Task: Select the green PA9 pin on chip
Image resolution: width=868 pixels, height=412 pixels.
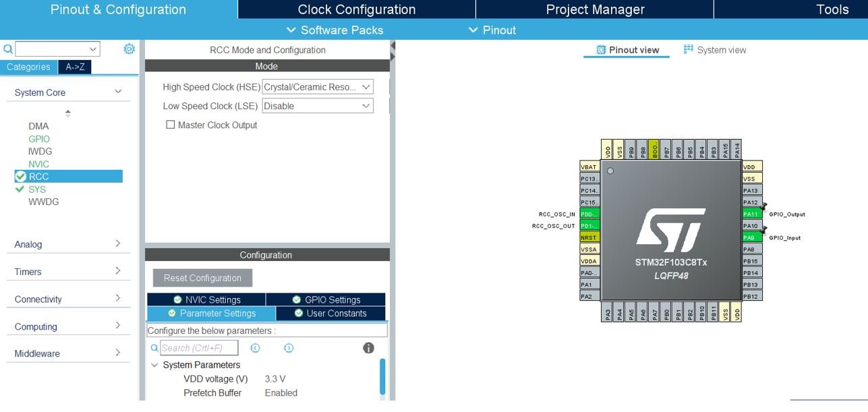Action: (x=752, y=237)
